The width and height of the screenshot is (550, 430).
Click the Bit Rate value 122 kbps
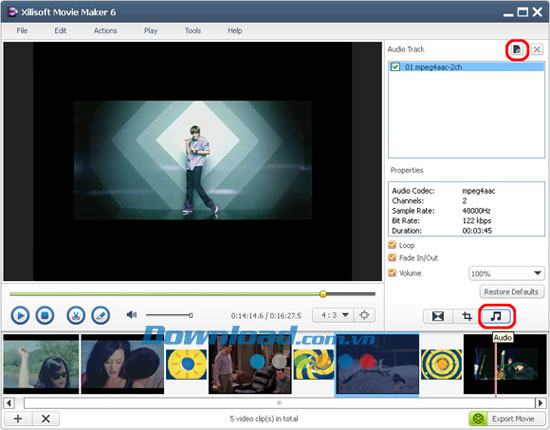tap(477, 221)
